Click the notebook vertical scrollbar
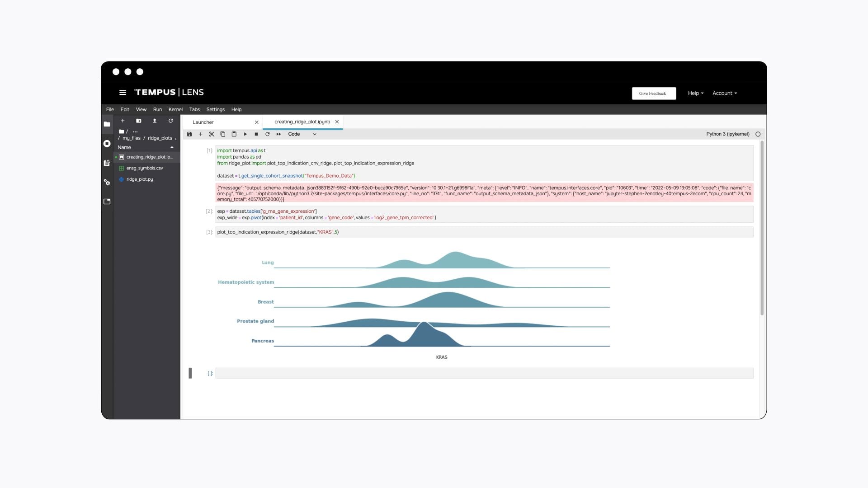Screen dimensions: 868x488 pyautogui.click(x=762, y=228)
